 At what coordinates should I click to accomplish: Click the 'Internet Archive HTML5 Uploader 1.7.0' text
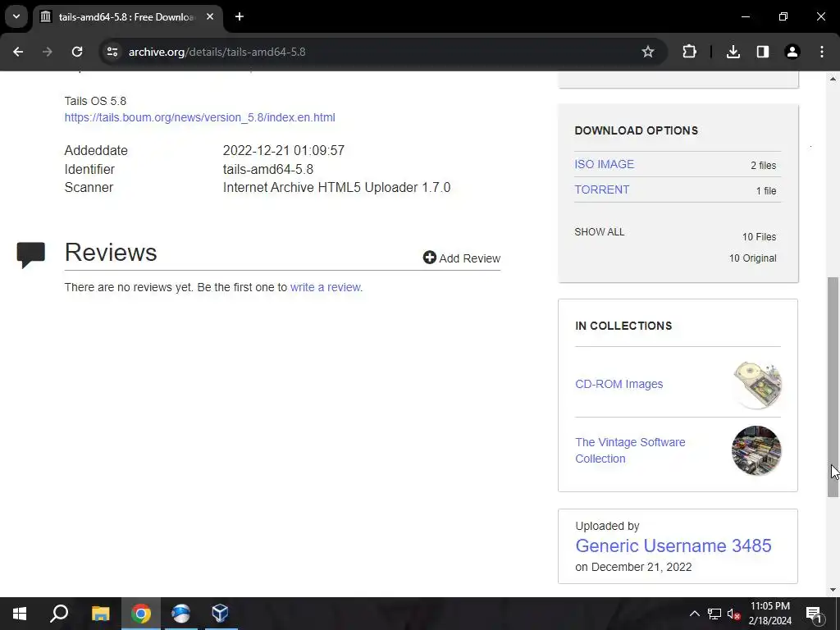336,188
